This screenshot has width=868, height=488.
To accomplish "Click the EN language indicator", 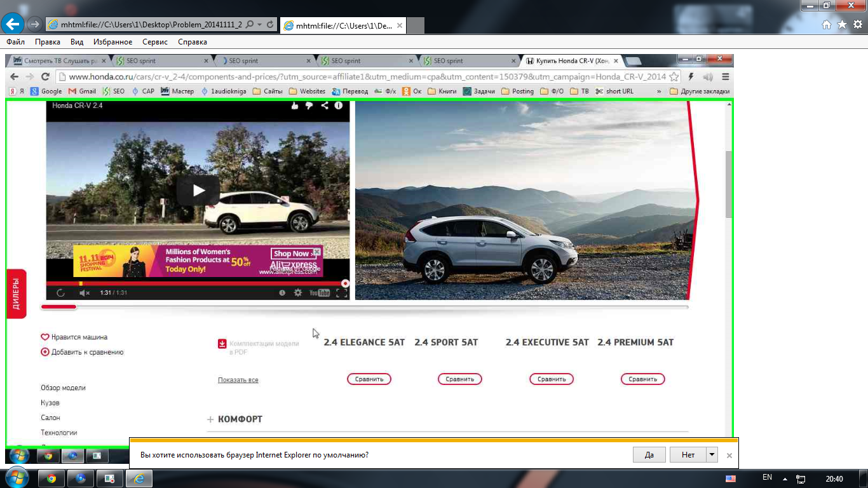I will (x=767, y=478).
